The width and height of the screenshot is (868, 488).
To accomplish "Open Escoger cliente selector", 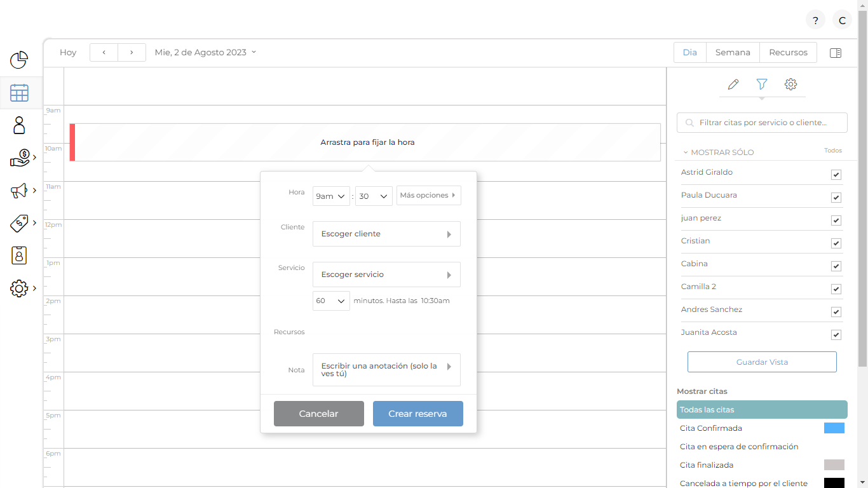I will [386, 234].
